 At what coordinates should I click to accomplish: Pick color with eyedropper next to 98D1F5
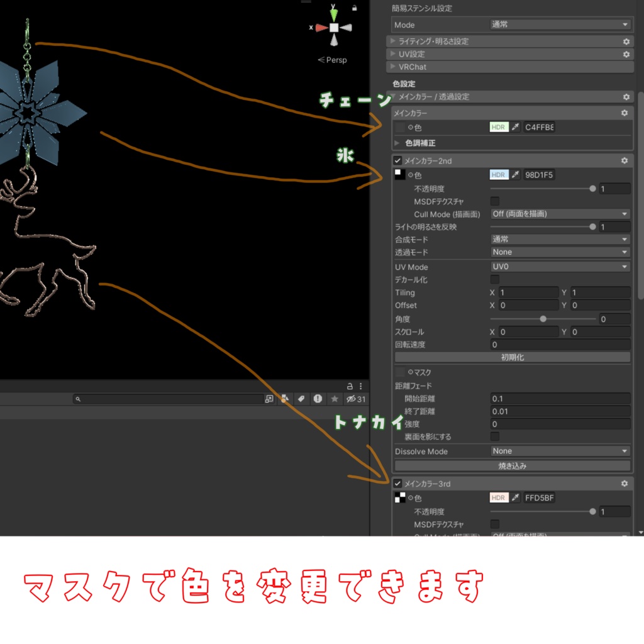coord(515,175)
